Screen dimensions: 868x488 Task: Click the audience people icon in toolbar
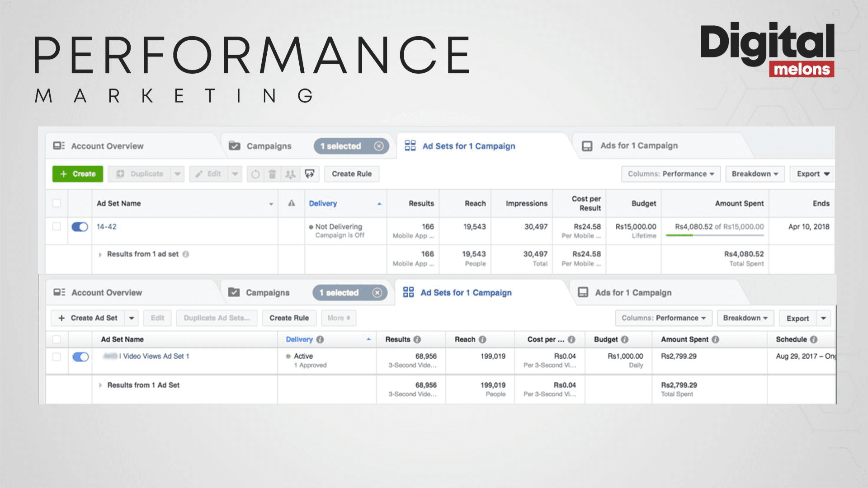click(x=290, y=174)
